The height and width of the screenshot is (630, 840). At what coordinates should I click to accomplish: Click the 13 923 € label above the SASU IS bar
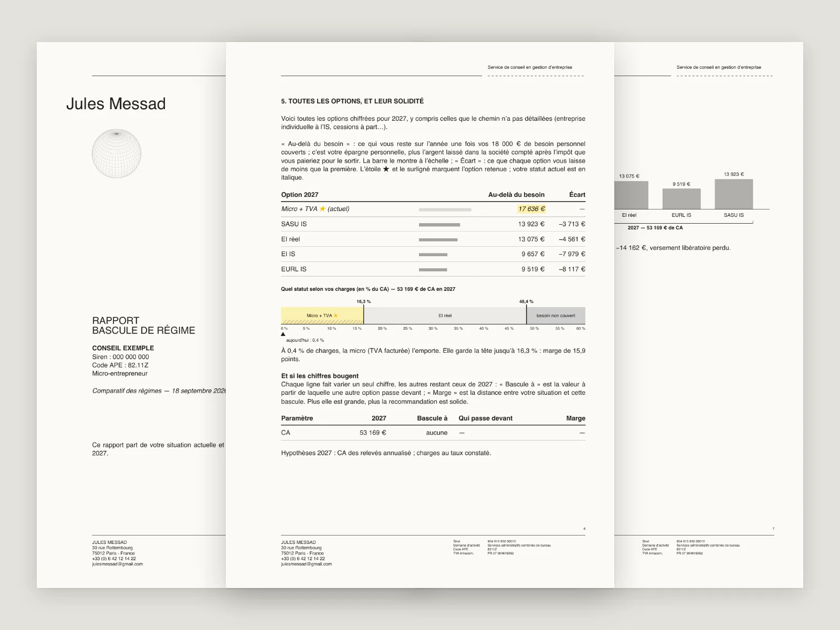[x=733, y=174]
